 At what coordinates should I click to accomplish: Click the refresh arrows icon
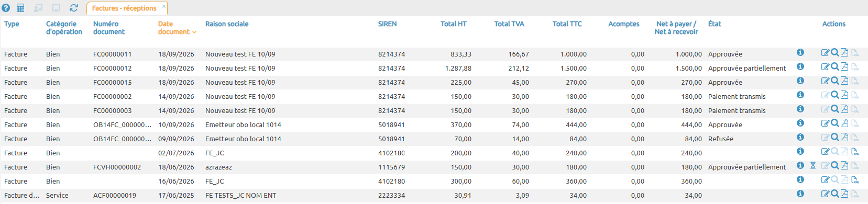(74, 8)
